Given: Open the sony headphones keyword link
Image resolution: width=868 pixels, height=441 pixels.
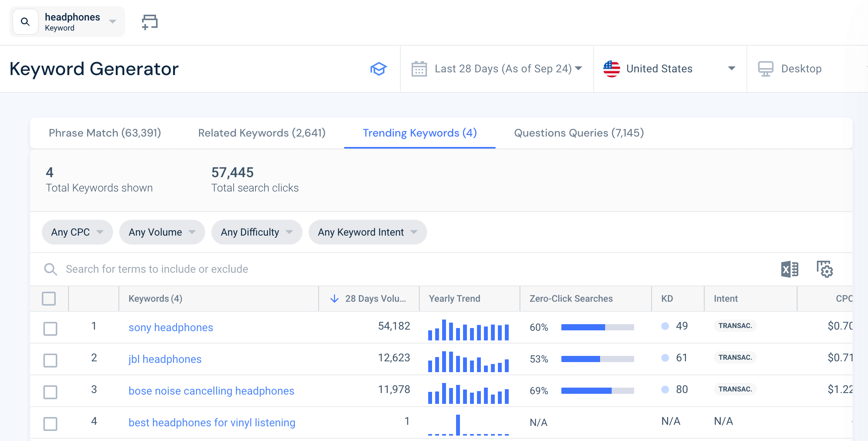Looking at the screenshot, I should point(171,328).
